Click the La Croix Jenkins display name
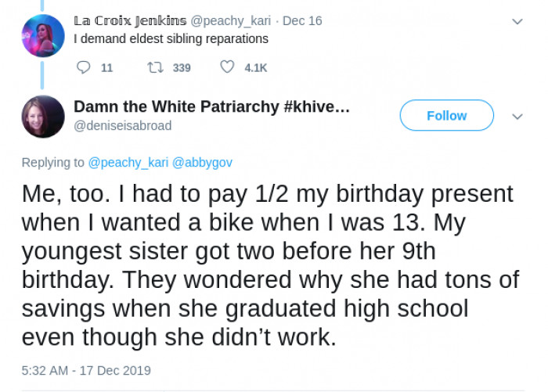The height and width of the screenshot is (392, 548). point(129,20)
